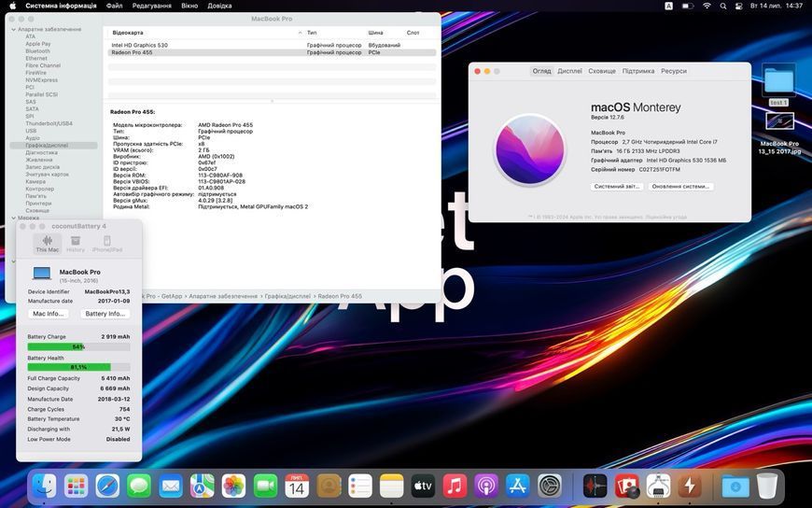The height and width of the screenshot is (508, 812).
Task: Open Maps from the Dock
Action: 202,487
